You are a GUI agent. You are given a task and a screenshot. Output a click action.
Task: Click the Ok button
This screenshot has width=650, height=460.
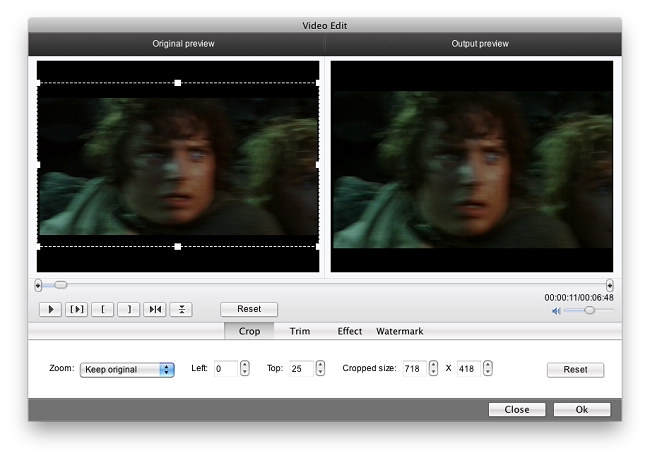pos(582,409)
